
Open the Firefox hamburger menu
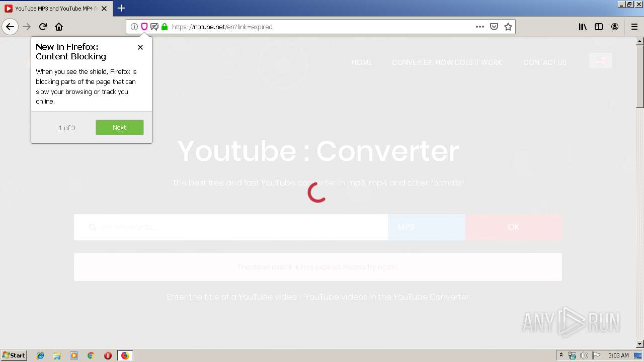pyautogui.click(x=634, y=27)
